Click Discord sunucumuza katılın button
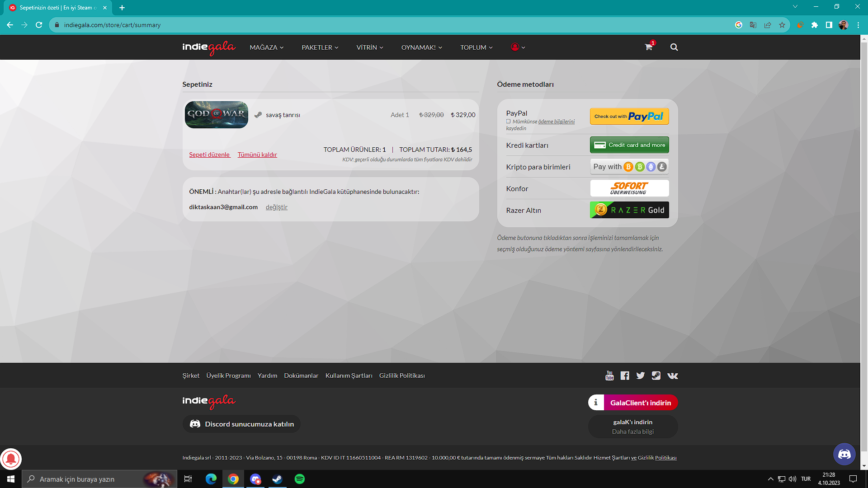Image resolution: width=868 pixels, height=488 pixels. 242,424
